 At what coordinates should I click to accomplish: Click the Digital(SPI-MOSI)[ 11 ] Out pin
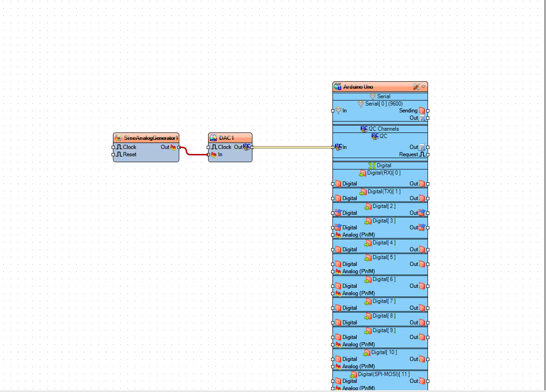tap(428, 381)
